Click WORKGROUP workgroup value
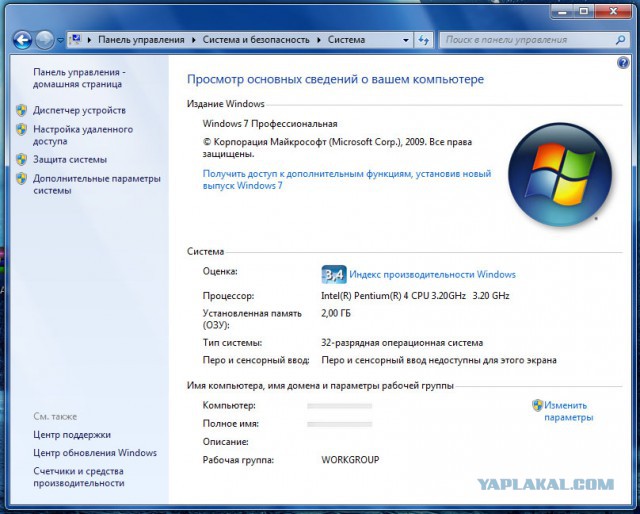This screenshot has height=514, width=640. [350, 460]
